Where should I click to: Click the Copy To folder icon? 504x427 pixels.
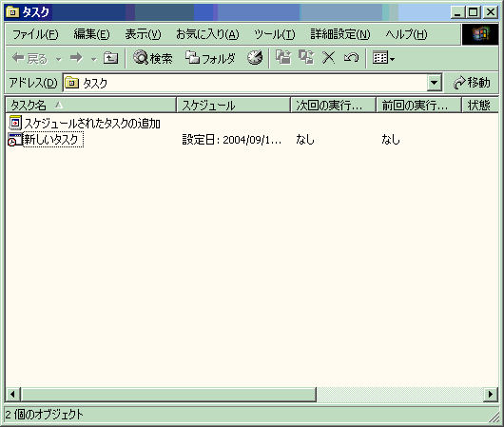pyautogui.click(x=305, y=58)
